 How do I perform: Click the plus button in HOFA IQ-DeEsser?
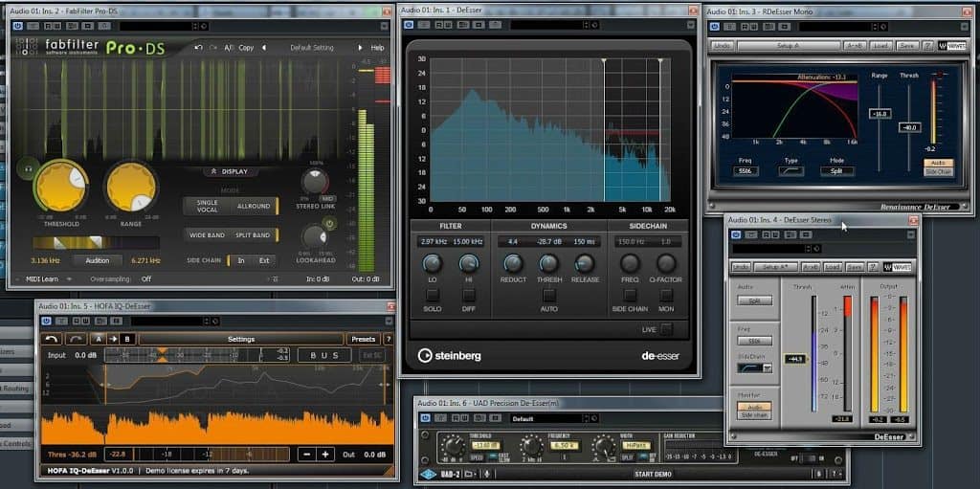coord(325,455)
